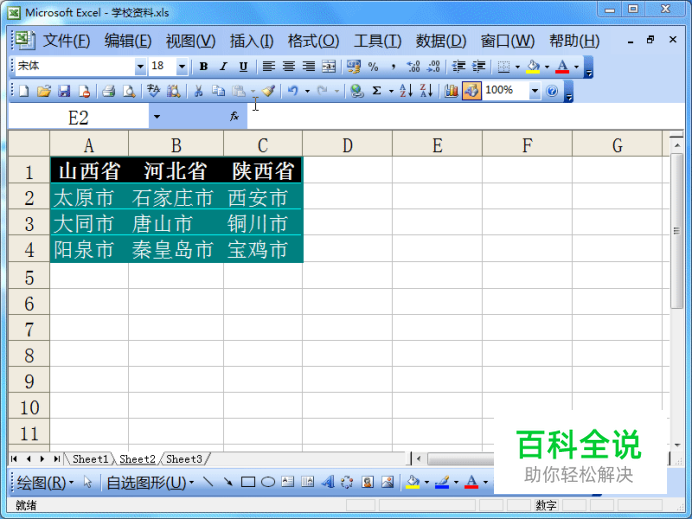
Task: Click the vertical scrollbar thumb
Action: click(x=677, y=231)
